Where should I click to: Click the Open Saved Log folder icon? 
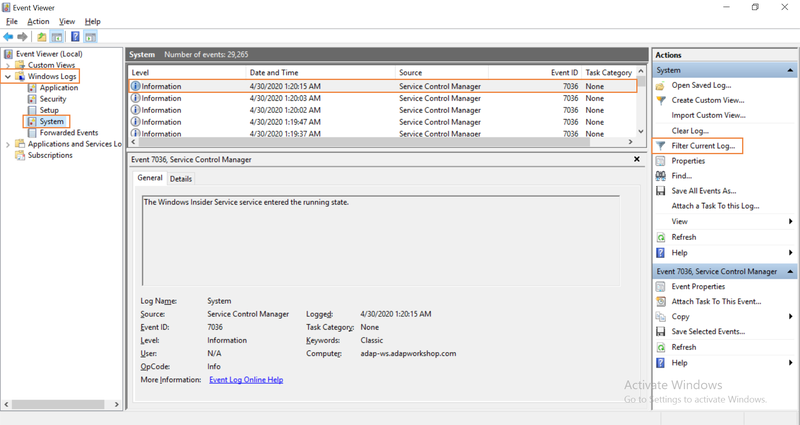[x=661, y=85]
